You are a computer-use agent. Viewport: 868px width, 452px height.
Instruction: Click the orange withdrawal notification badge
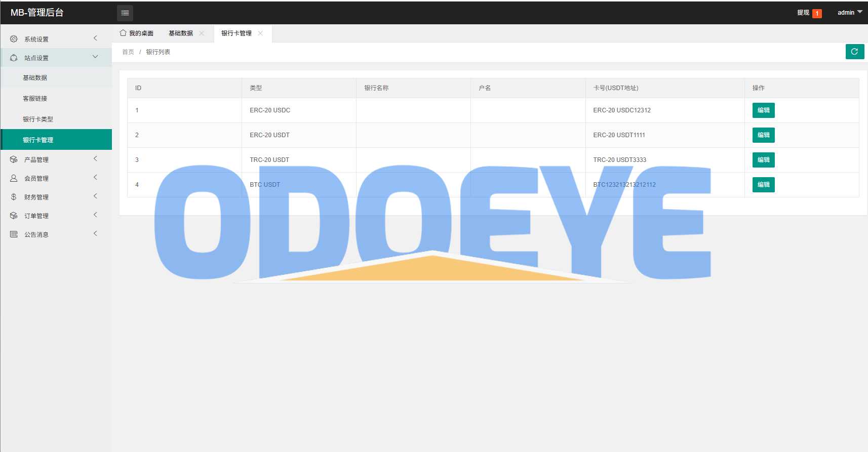tap(817, 14)
